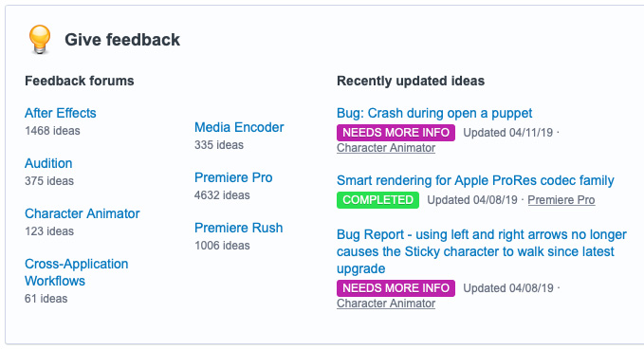Click NEEDS MORE INFO badge under Sticky bug
This screenshot has width=644, height=350.
[396, 288]
